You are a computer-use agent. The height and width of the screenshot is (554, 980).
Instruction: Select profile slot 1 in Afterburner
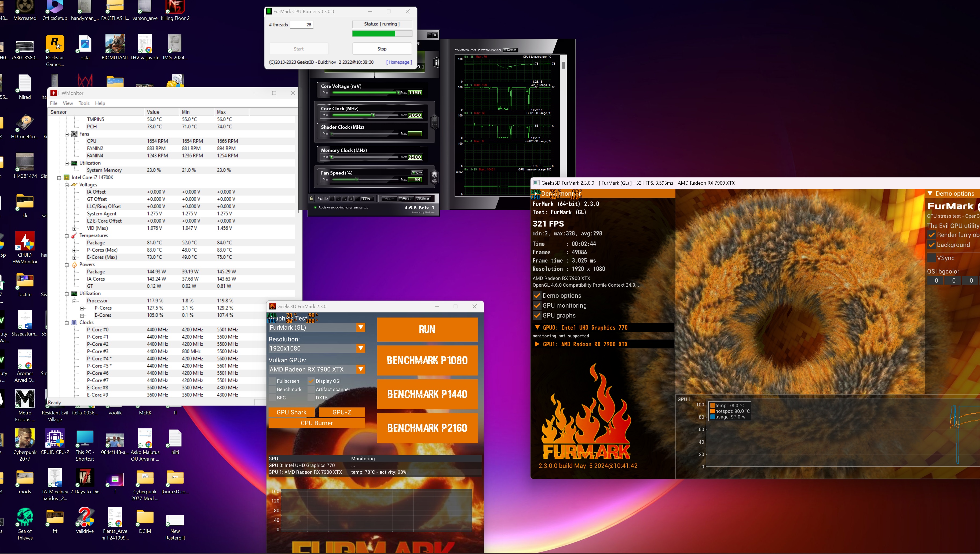click(x=332, y=199)
